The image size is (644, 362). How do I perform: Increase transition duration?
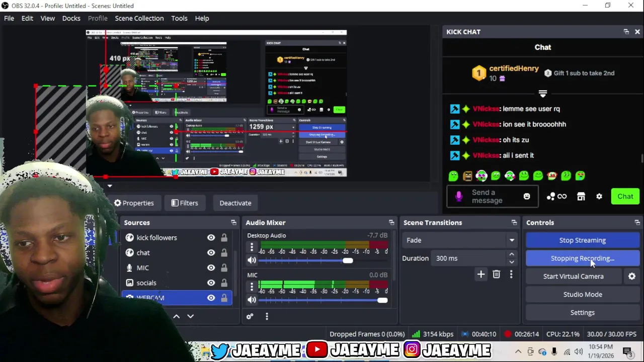pos(512,255)
